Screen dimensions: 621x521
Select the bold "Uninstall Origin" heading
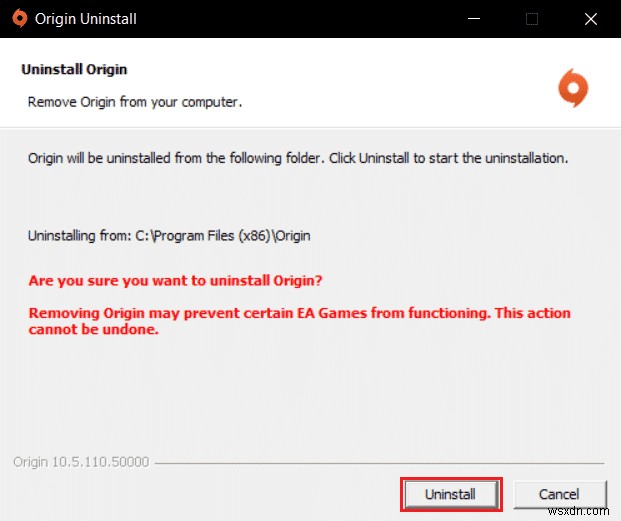coord(74,70)
